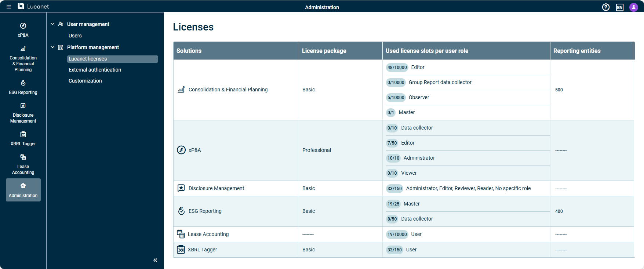This screenshot has height=269, width=644.
Task: Click Platform management heading
Action: click(x=93, y=47)
